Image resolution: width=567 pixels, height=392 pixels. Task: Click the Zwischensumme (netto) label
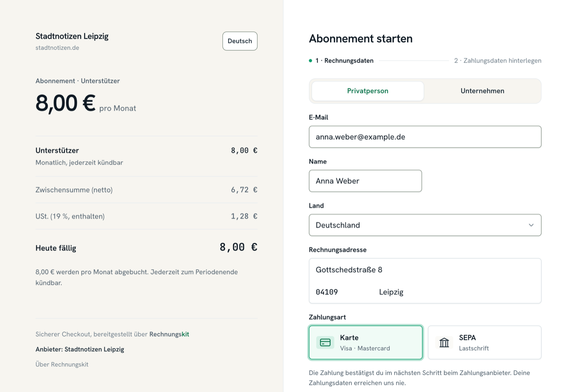(x=74, y=190)
